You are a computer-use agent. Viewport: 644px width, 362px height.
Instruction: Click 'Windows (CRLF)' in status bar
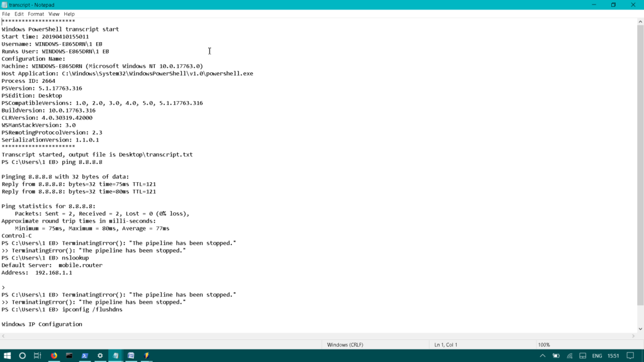tap(345, 345)
